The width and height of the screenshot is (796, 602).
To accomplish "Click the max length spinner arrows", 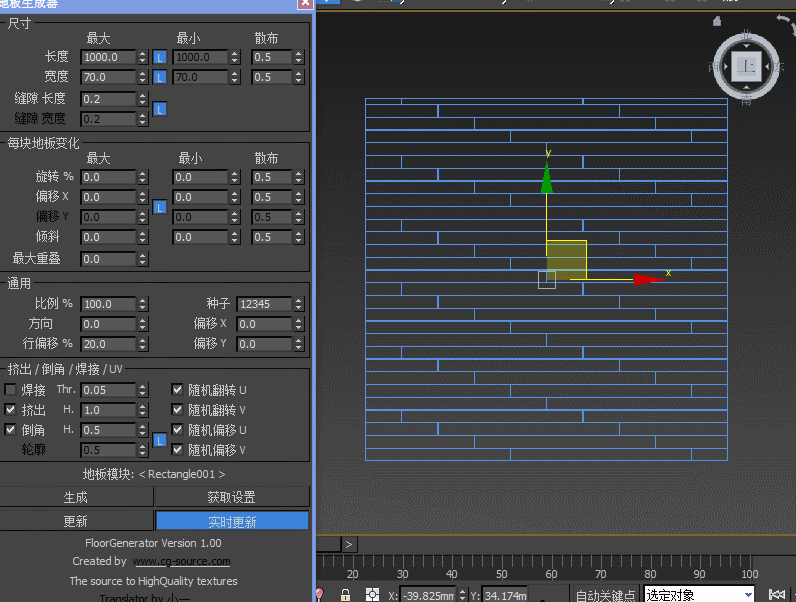I will coord(142,58).
